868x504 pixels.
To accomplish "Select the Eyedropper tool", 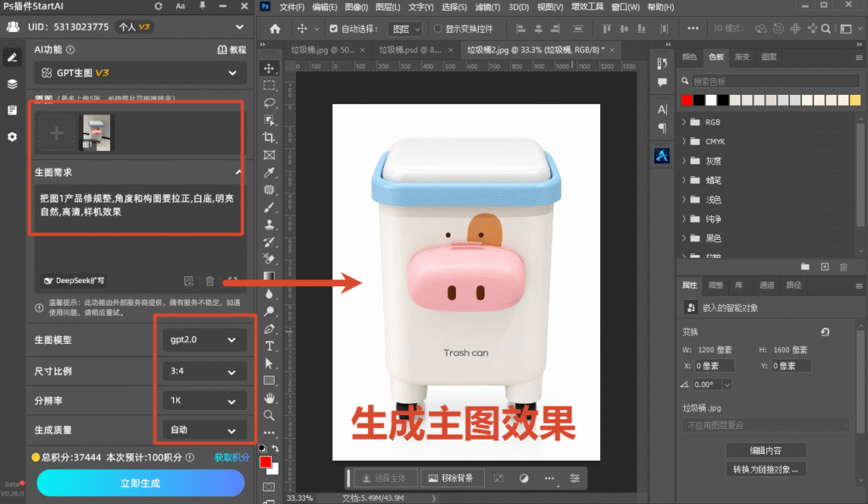I will [269, 173].
